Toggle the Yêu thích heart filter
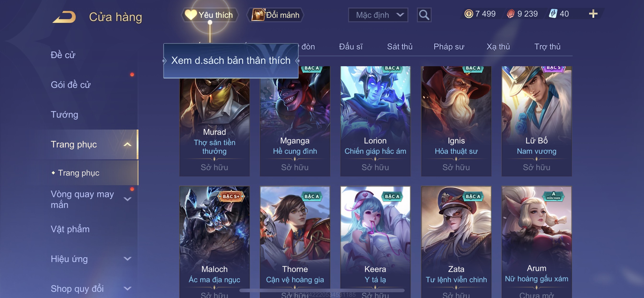The image size is (644, 298). (x=191, y=15)
